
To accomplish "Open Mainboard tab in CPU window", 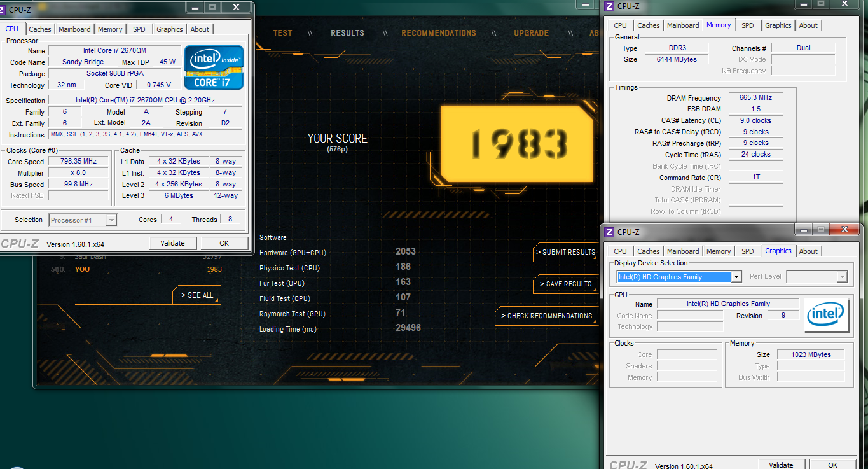I will tap(74, 29).
